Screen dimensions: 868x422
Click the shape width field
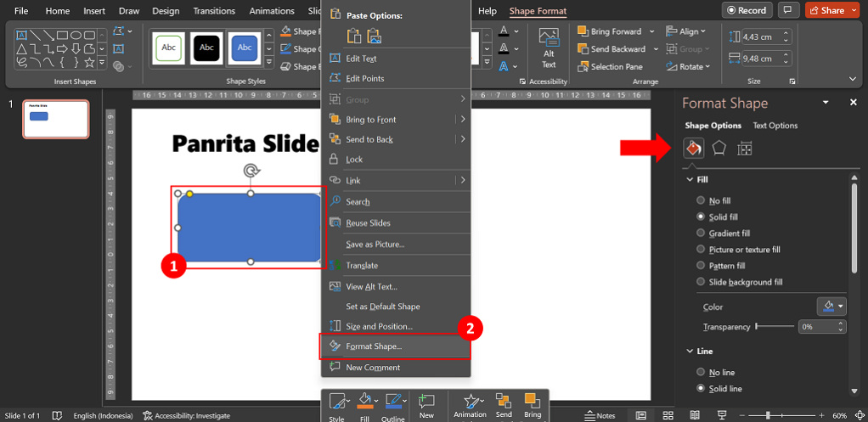pos(761,59)
